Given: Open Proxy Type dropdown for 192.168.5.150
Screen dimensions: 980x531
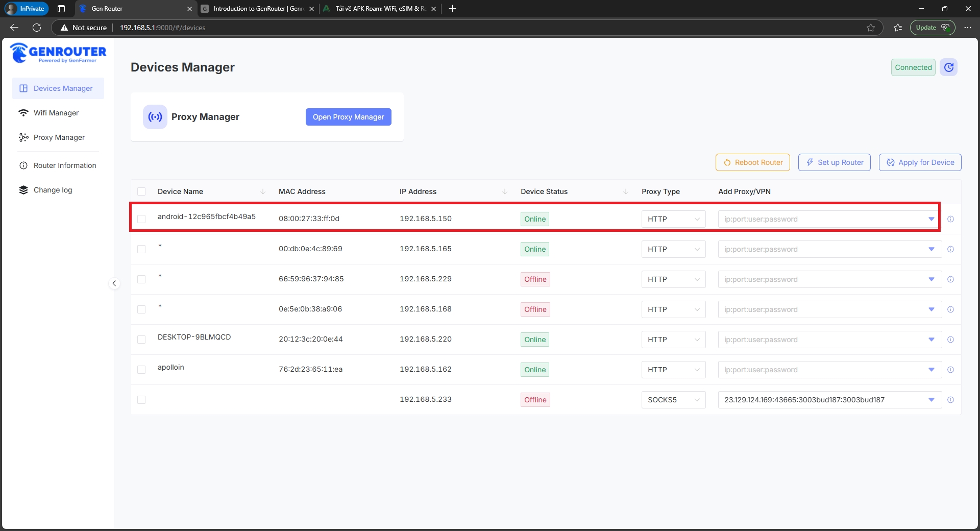Looking at the screenshot, I should coord(673,219).
